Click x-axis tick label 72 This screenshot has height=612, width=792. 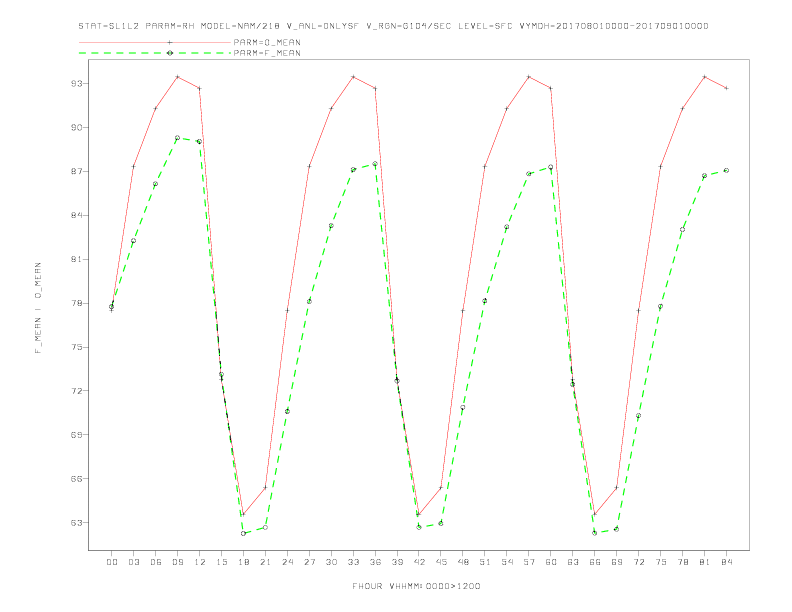639,562
